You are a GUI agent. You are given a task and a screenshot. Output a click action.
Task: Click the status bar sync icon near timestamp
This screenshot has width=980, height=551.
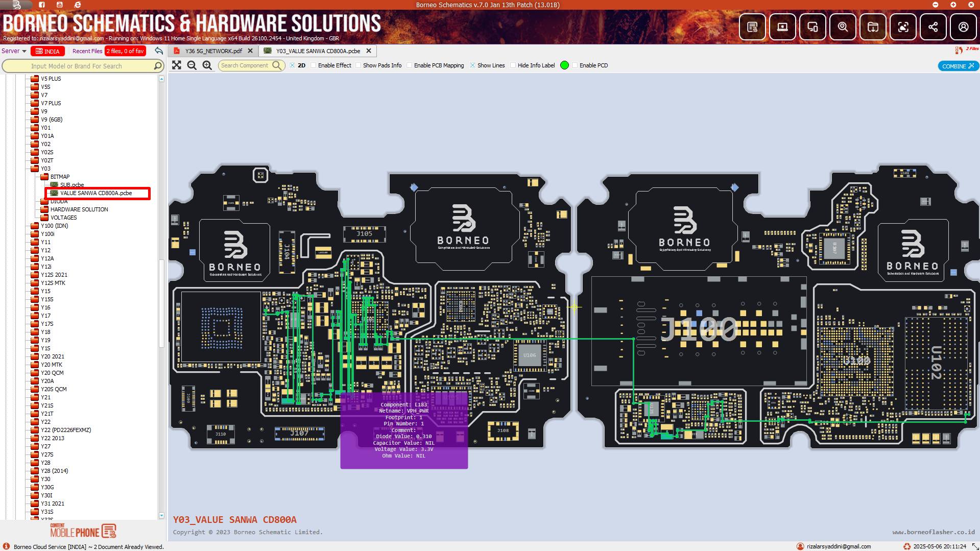pyautogui.click(x=907, y=546)
